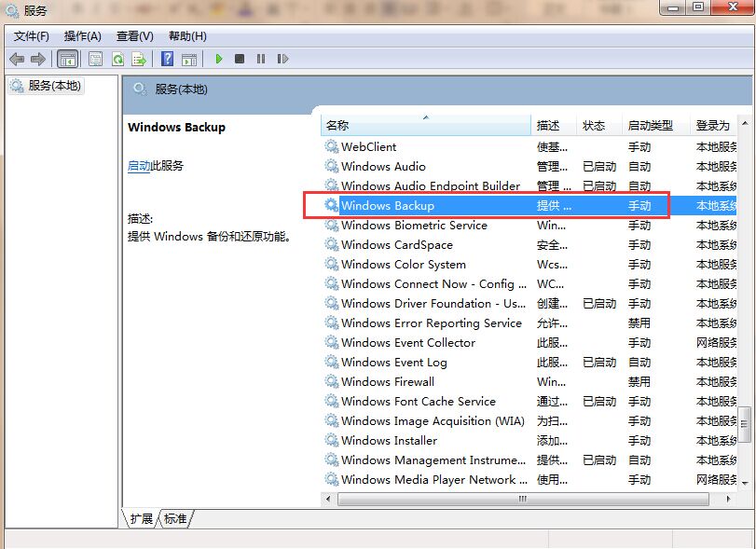Screen dimensions: 756x549
Task: Click the gear icon beside WebClient
Action: click(332, 146)
